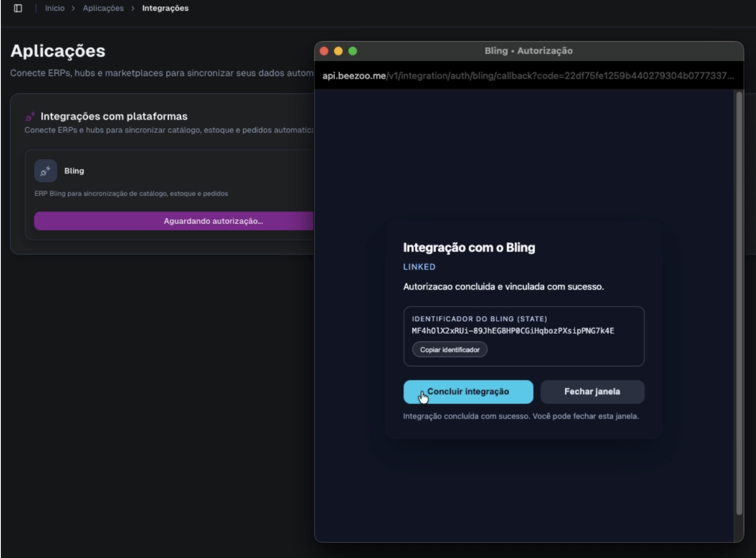The width and height of the screenshot is (756, 558).
Task: Click the Bling • Autorização window title bar
Action: [x=528, y=51]
